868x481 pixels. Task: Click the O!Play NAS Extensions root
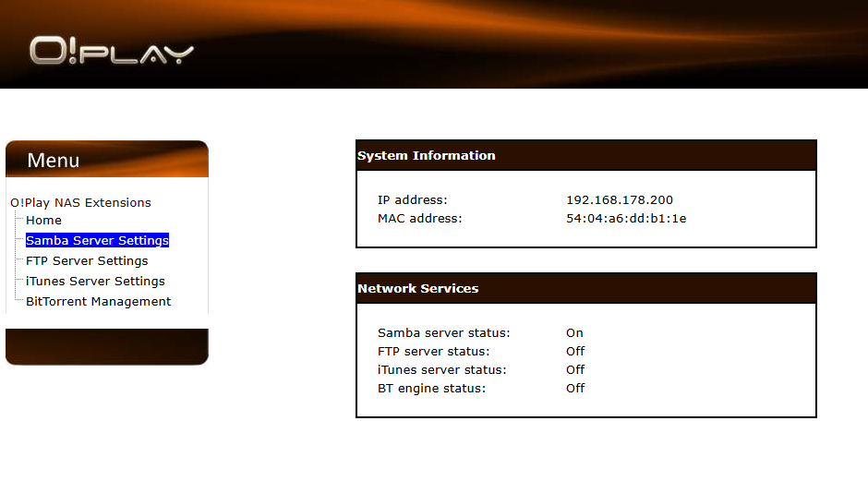pos(81,202)
